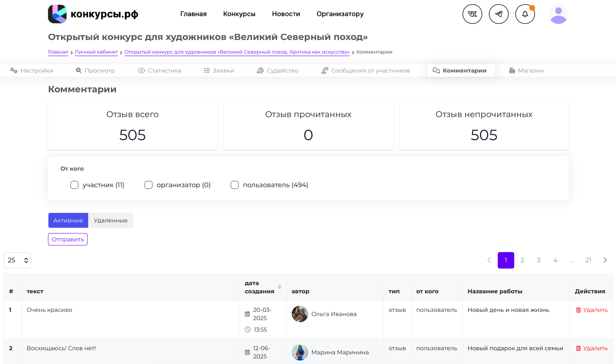616x364 pixels.
Task: Switch to Удаленные comments toggle
Action: coord(110,220)
